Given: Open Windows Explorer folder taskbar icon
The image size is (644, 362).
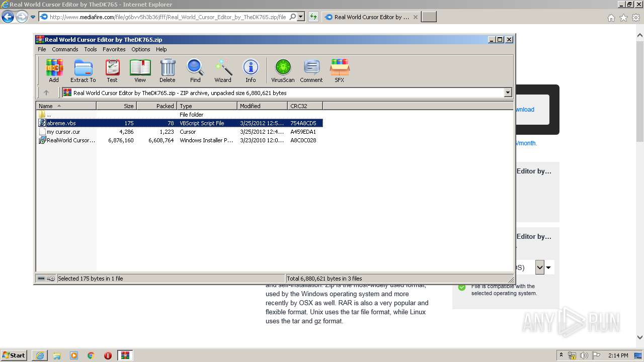Looking at the screenshot, I should coord(57,355).
